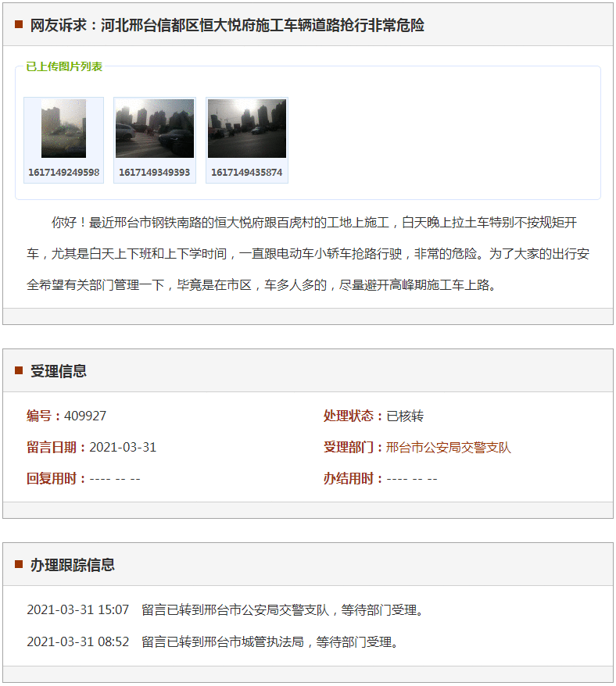Viewport: 616px width, 686px height.
Task: Open the middle uploaded photo thumbnail
Action: 155,129
